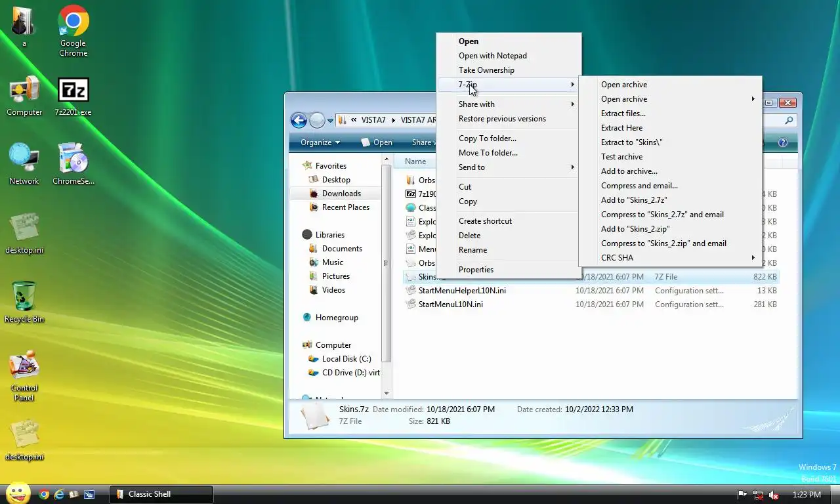Click the Classic Shell taskbar button
840x504 pixels.
(161, 494)
